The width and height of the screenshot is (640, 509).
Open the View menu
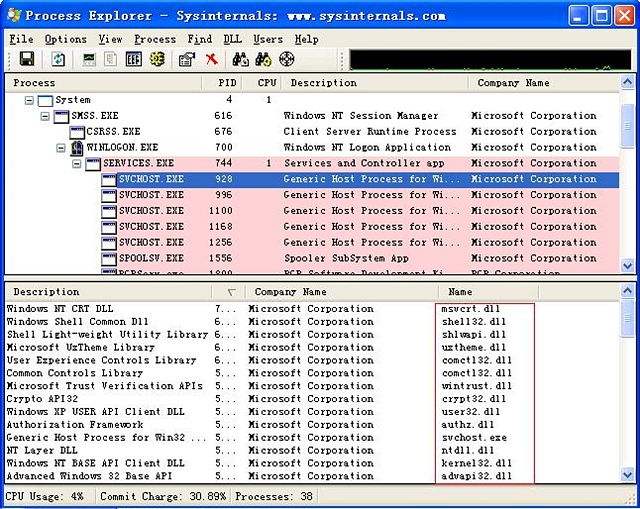[110, 39]
